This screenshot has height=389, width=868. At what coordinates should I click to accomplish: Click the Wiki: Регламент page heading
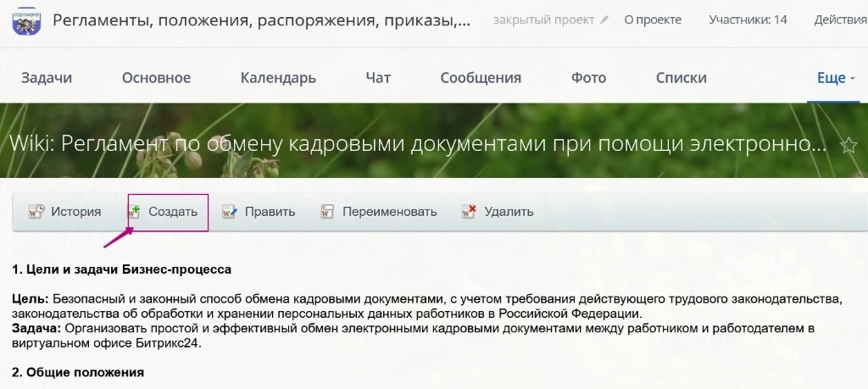point(418,144)
